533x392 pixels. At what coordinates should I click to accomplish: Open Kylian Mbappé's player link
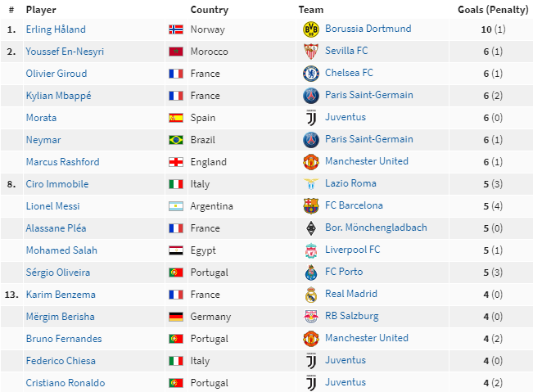tap(58, 96)
